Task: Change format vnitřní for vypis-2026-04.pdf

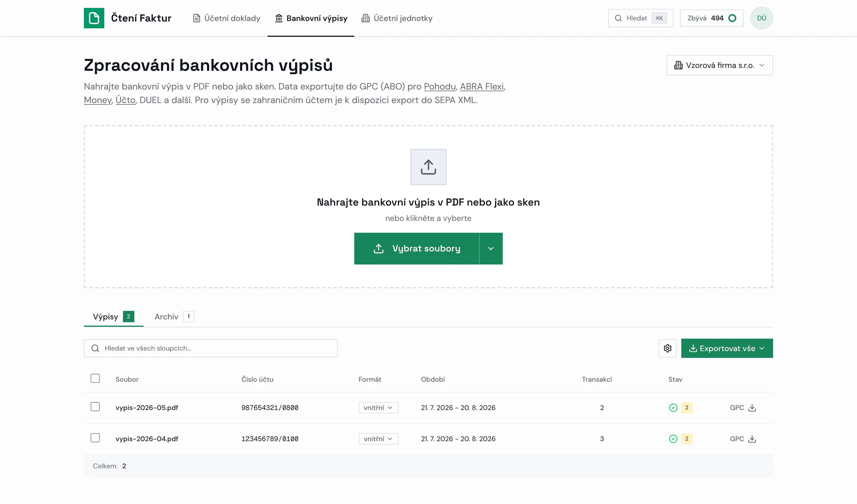Action: coord(378,439)
